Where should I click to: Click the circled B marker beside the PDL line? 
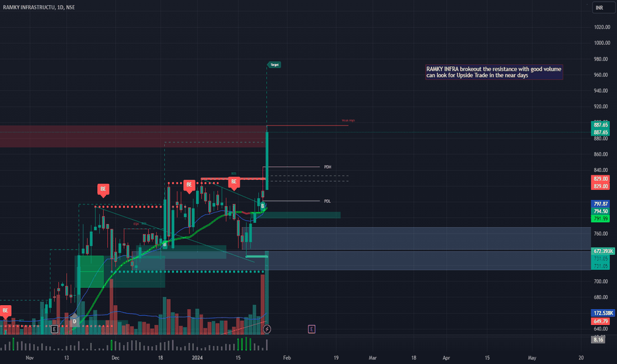tap(262, 206)
